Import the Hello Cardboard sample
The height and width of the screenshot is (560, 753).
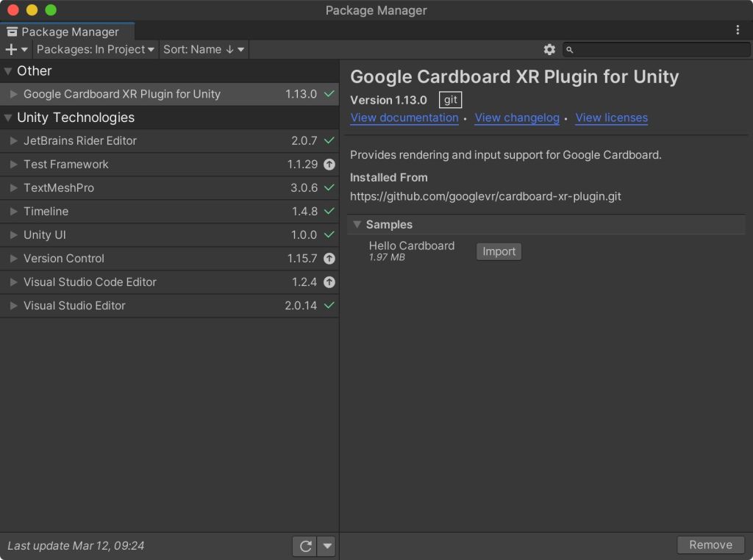[499, 251]
